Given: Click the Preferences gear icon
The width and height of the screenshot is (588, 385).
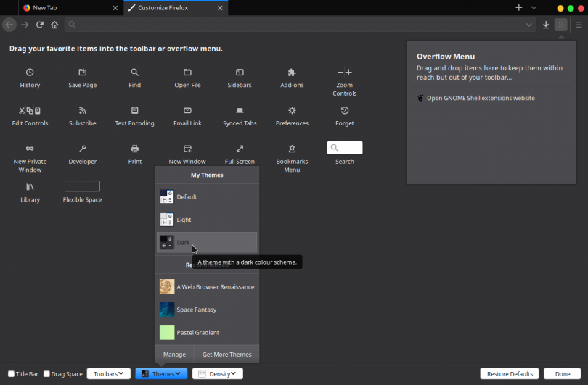Looking at the screenshot, I should (x=292, y=110).
